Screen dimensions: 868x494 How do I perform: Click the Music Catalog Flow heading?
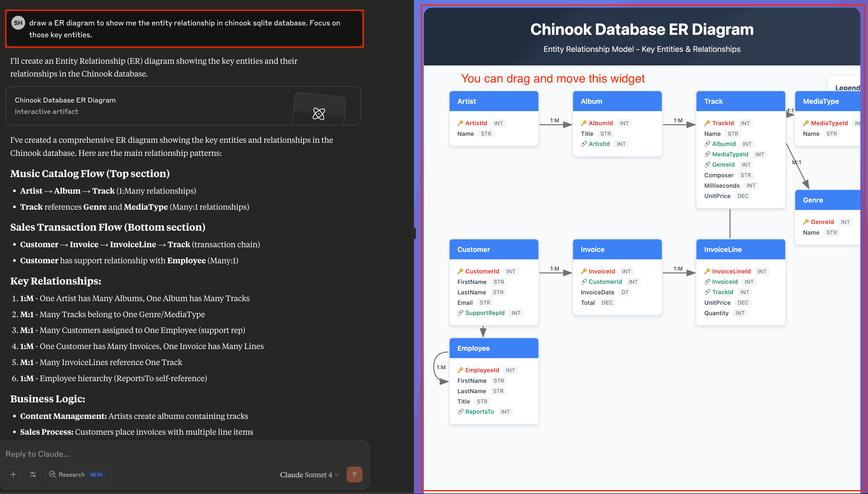(x=90, y=173)
